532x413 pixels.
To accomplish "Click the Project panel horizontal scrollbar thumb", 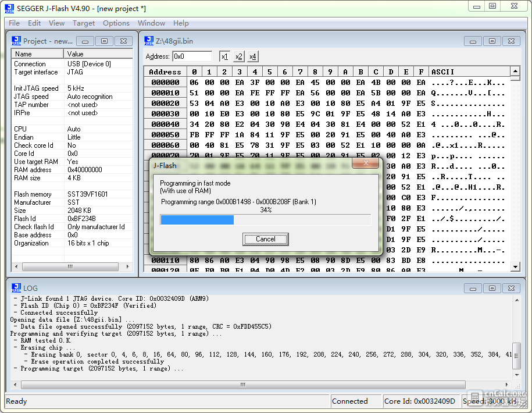I will tap(70, 266).
